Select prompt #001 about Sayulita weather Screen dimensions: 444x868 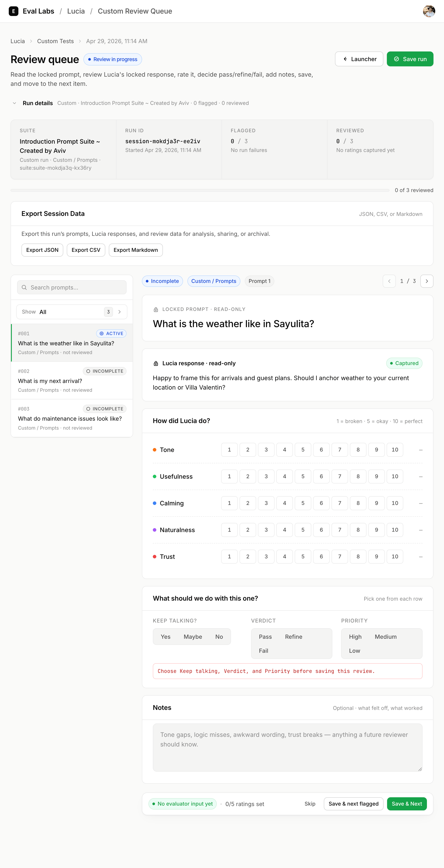click(x=72, y=343)
